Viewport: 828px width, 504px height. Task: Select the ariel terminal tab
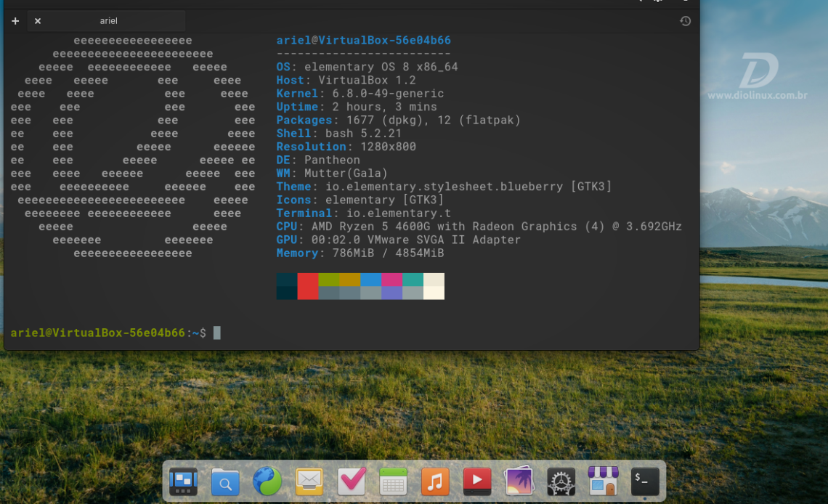click(107, 21)
